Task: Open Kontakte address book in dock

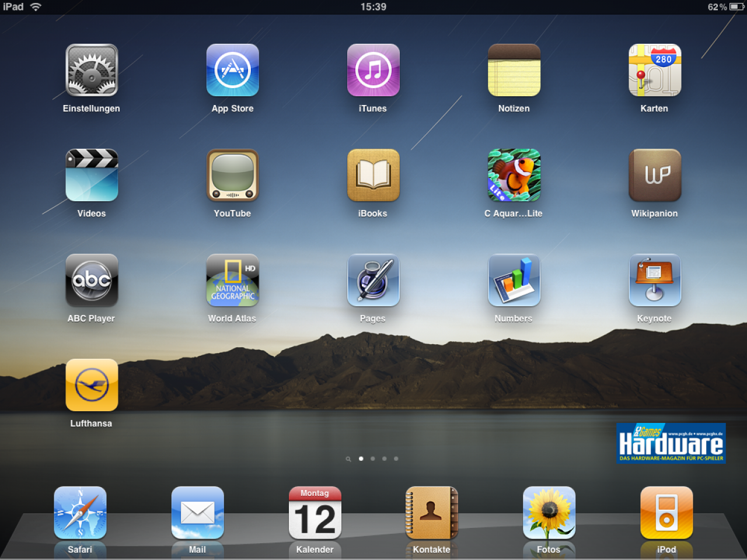Action: pyautogui.click(x=432, y=513)
